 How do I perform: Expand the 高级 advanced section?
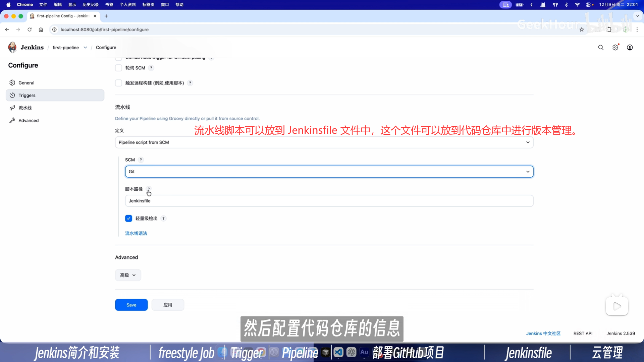coord(128,275)
